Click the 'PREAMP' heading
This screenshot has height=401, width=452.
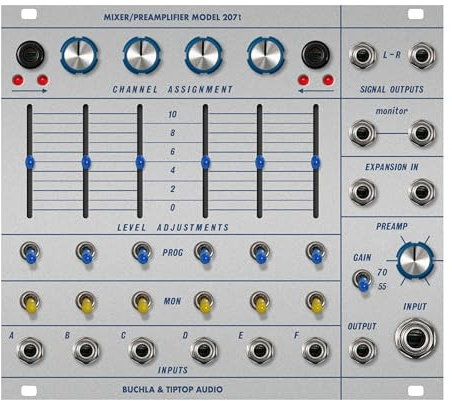[392, 227]
